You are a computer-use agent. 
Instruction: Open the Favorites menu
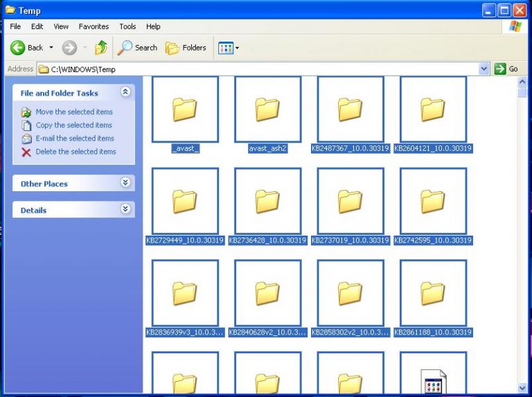tap(94, 26)
